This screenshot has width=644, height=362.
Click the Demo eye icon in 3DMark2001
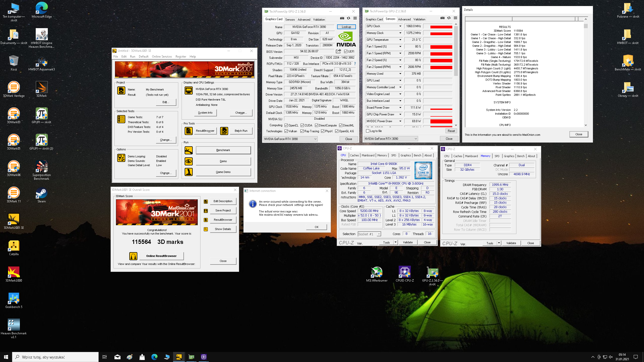189,161
